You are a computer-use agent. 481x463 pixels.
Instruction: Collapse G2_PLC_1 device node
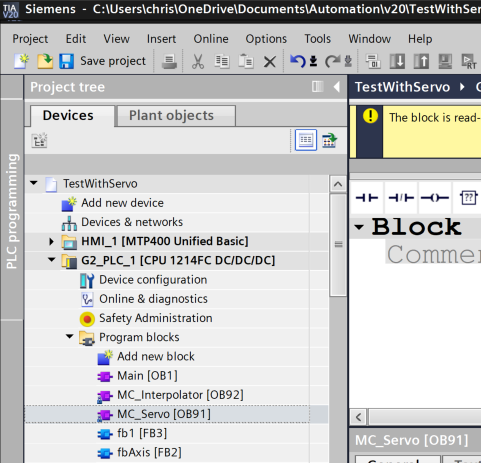click(52, 259)
